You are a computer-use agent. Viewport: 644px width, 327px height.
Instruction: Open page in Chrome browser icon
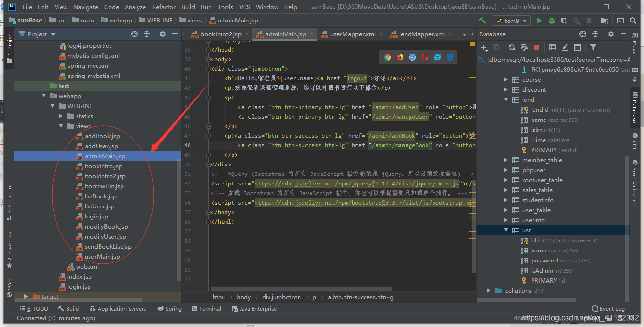(388, 57)
